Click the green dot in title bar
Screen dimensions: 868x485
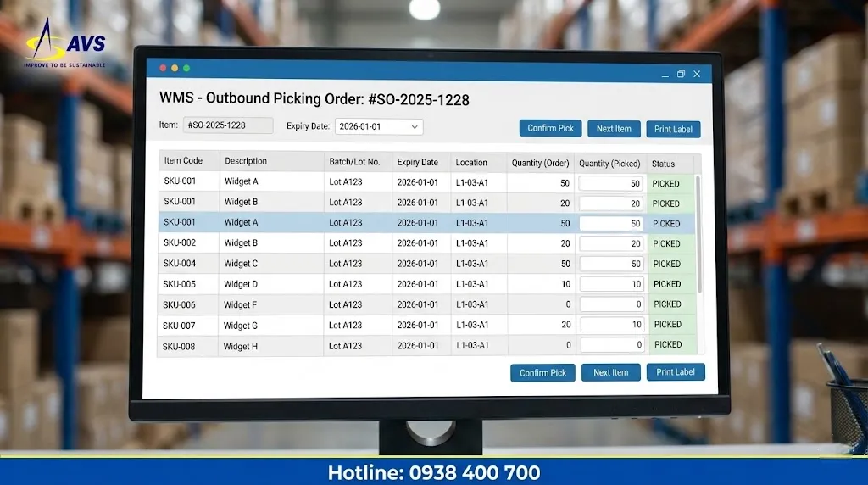tap(186, 68)
